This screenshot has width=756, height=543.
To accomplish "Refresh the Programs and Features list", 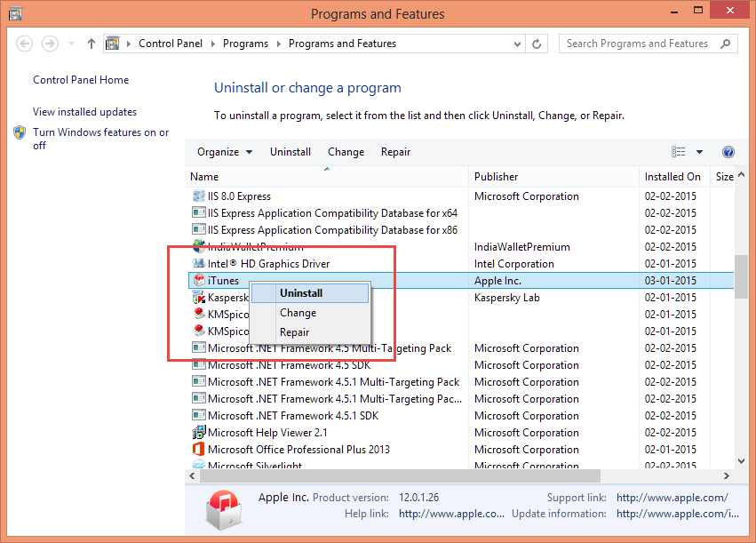I will pyautogui.click(x=537, y=44).
